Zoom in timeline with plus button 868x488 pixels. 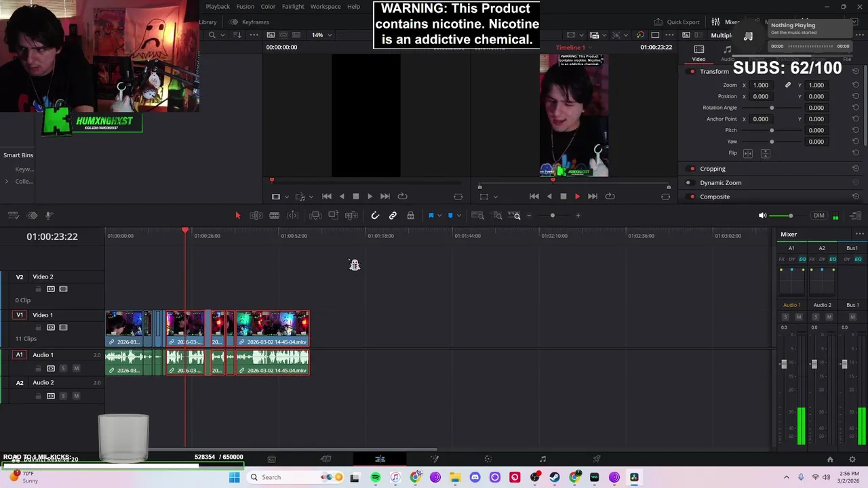tap(578, 216)
